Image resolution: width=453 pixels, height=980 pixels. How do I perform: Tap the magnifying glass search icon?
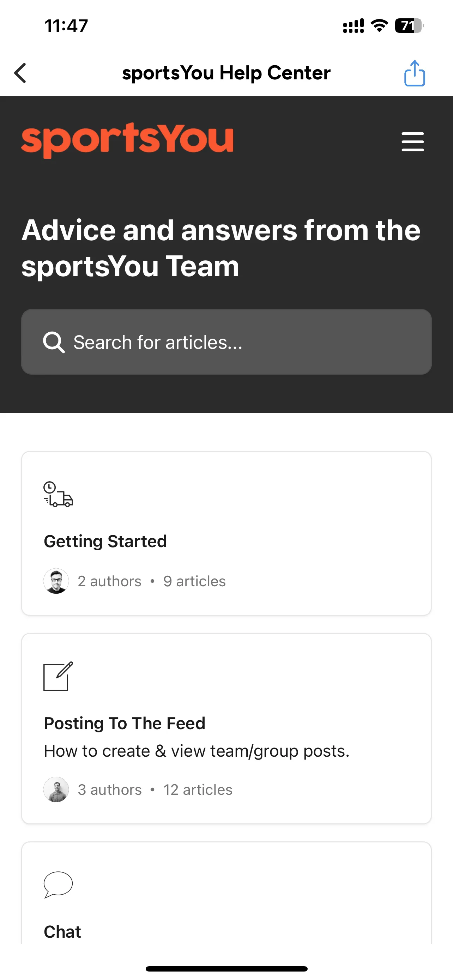pyautogui.click(x=54, y=342)
